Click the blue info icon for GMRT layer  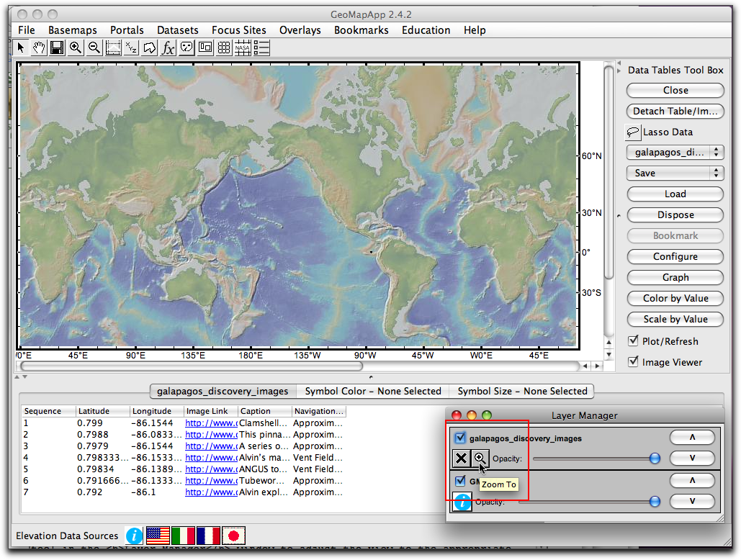tap(462, 502)
